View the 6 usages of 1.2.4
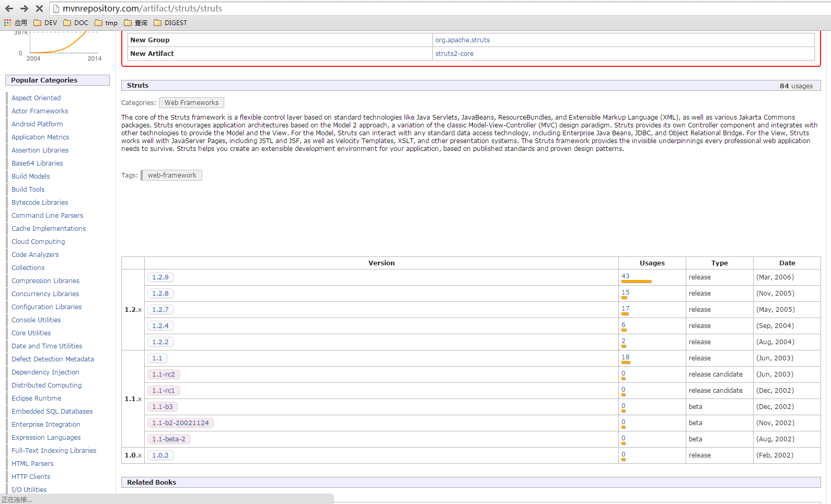 pyautogui.click(x=624, y=325)
